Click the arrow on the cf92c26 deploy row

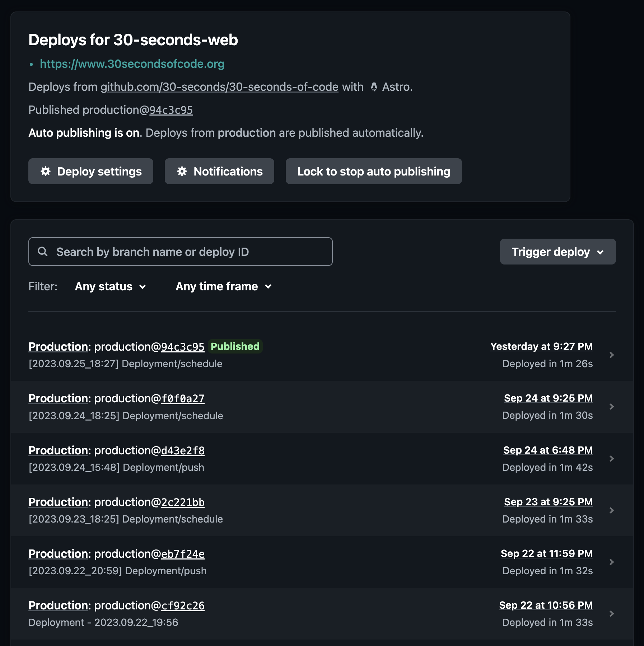(611, 614)
